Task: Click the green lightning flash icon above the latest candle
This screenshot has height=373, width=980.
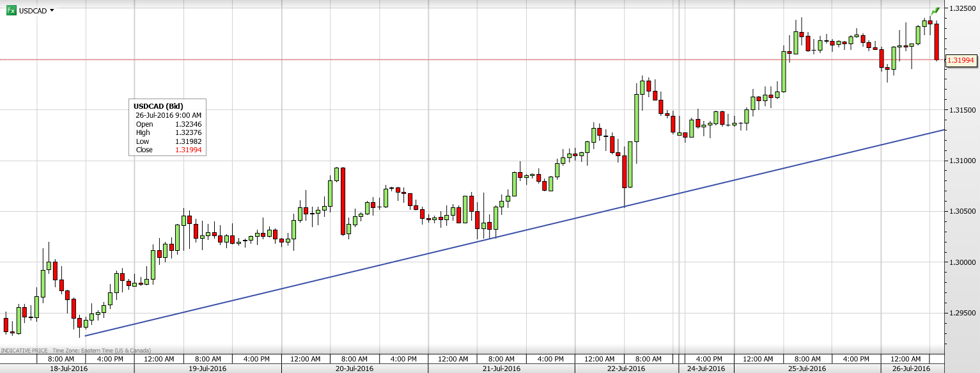Action: 936,10
